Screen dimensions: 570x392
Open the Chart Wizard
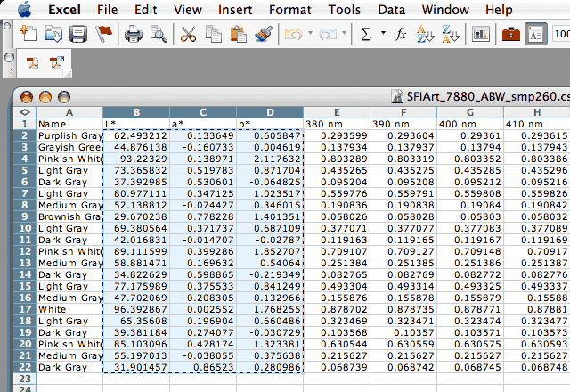[480, 34]
